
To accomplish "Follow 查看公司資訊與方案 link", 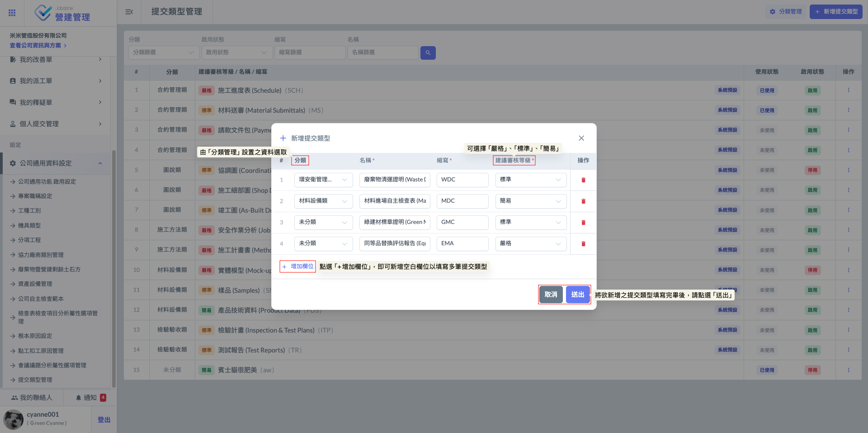I will pos(38,46).
